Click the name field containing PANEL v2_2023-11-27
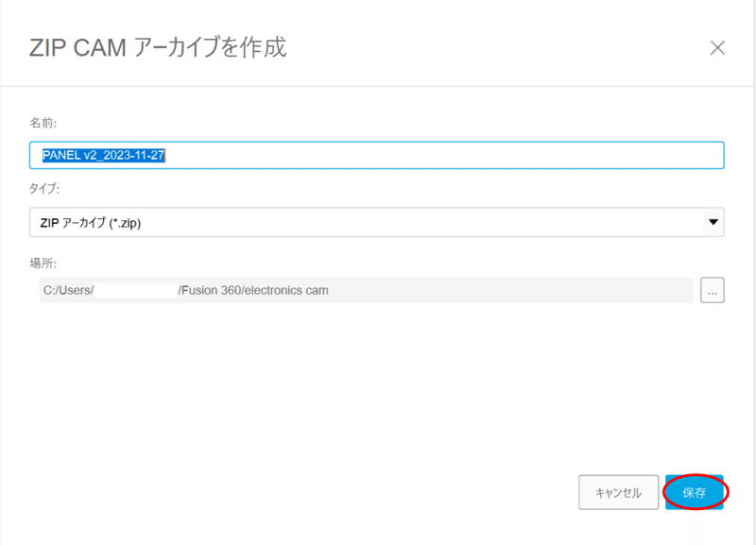The image size is (756, 545). pos(376,155)
